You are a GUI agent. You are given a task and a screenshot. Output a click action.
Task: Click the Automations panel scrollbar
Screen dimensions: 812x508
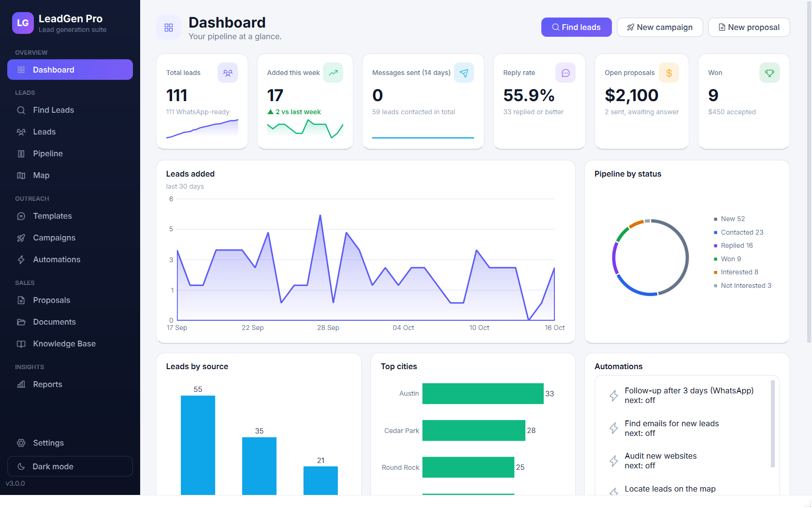tap(773, 424)
